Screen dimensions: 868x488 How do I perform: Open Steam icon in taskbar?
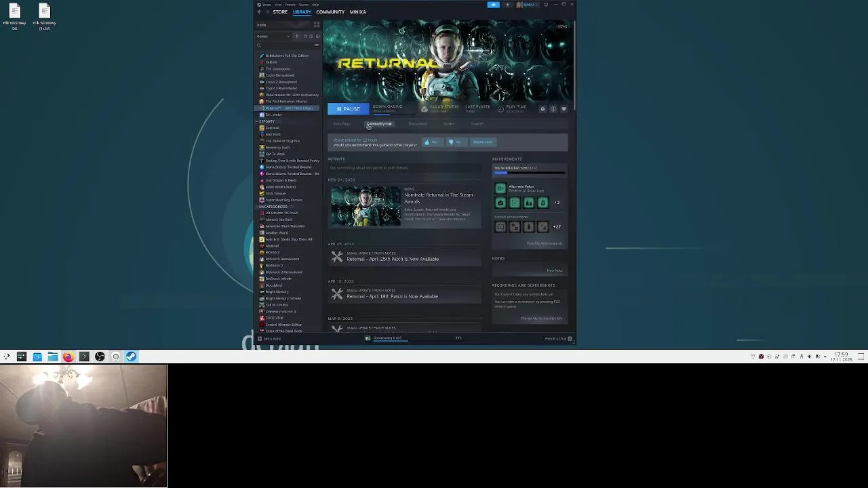point(131,357)
